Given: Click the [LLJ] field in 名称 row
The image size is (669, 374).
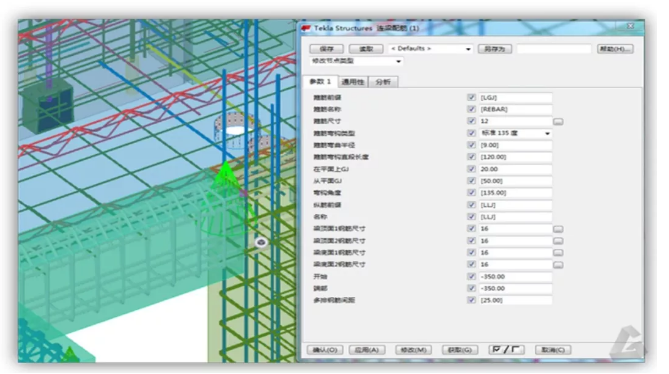Looking at the screenshot, I should (515, 217).
